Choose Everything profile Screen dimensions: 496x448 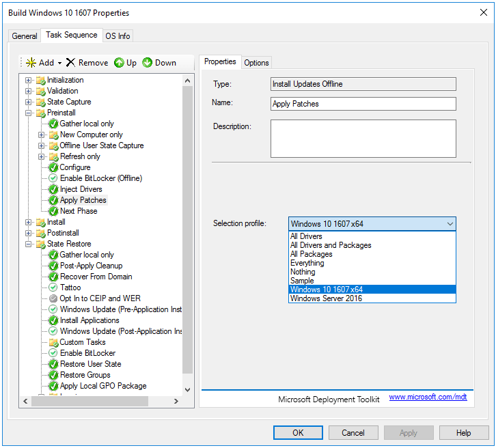[372, 263]
